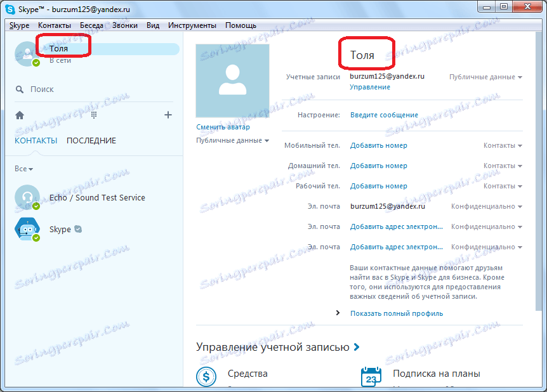
Task: Select the Skype contact name
Action: coord(60,230)
